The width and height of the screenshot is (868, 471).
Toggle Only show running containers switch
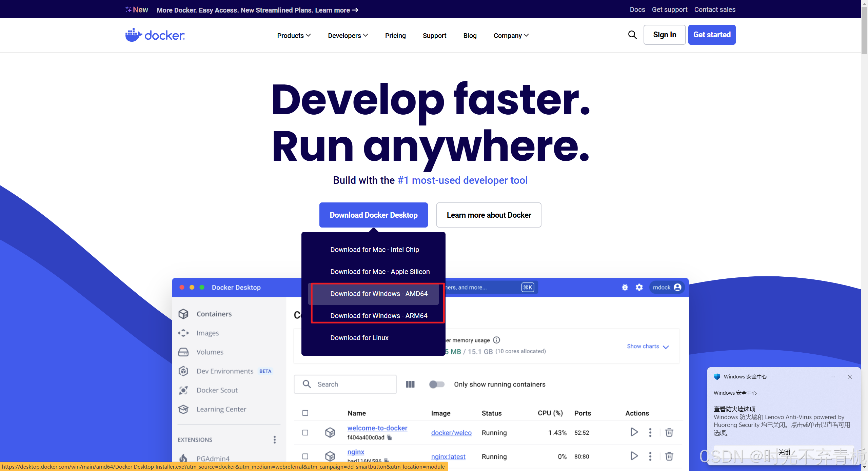click(x=436, y=384)
